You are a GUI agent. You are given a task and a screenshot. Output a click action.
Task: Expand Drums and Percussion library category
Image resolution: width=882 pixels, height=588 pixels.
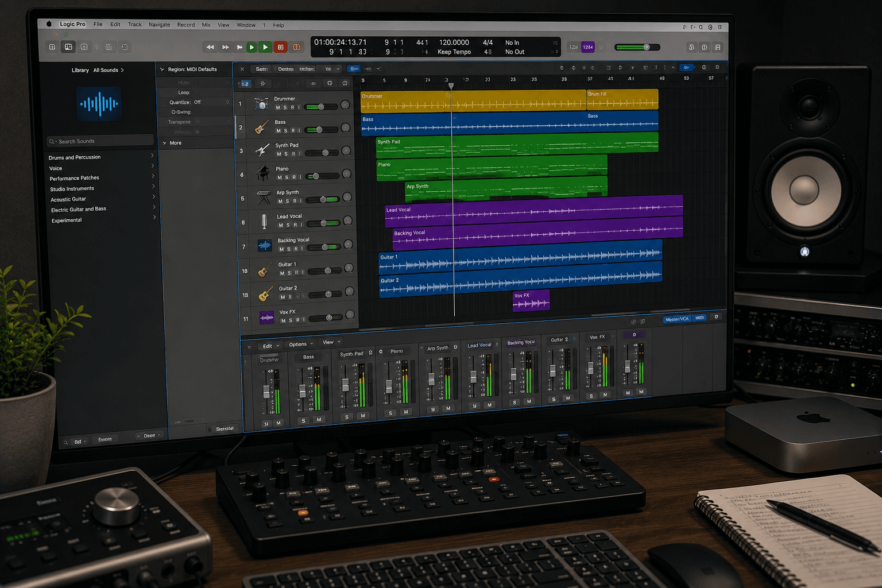tap(153, 156)
